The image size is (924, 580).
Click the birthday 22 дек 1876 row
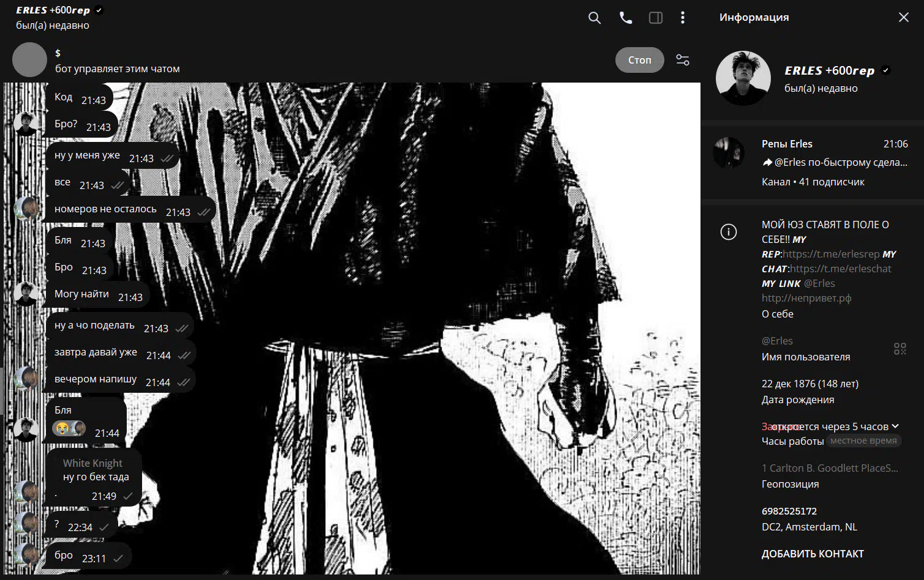tap(810, 391)
